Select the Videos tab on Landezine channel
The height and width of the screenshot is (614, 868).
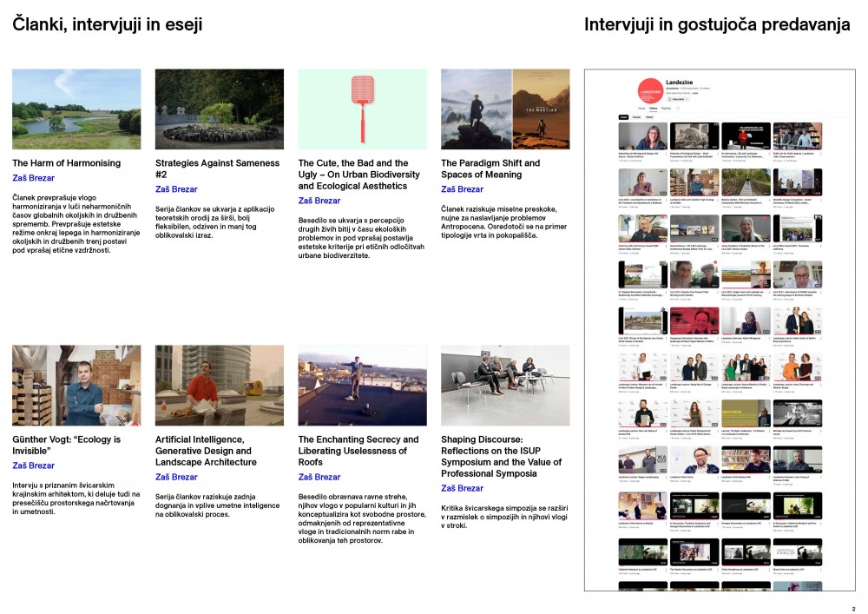point(654,109)
